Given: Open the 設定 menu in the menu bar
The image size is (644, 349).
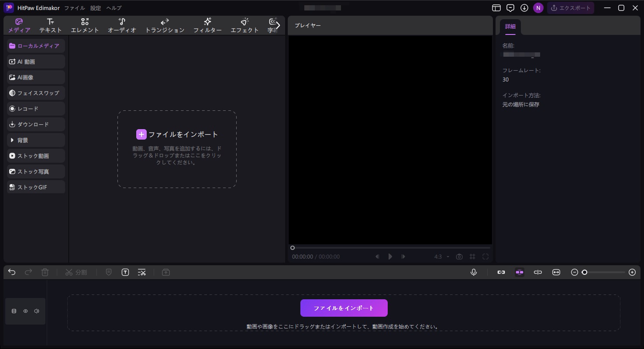Looking at the screenshot, I should tap(95, 8).
